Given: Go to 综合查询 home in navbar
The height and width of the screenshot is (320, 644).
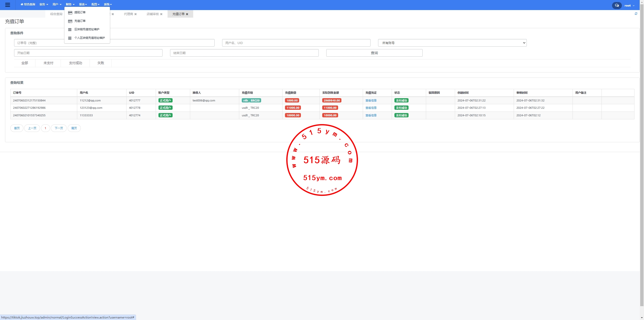Looking at the screenshot, I should tap(28, 4).
